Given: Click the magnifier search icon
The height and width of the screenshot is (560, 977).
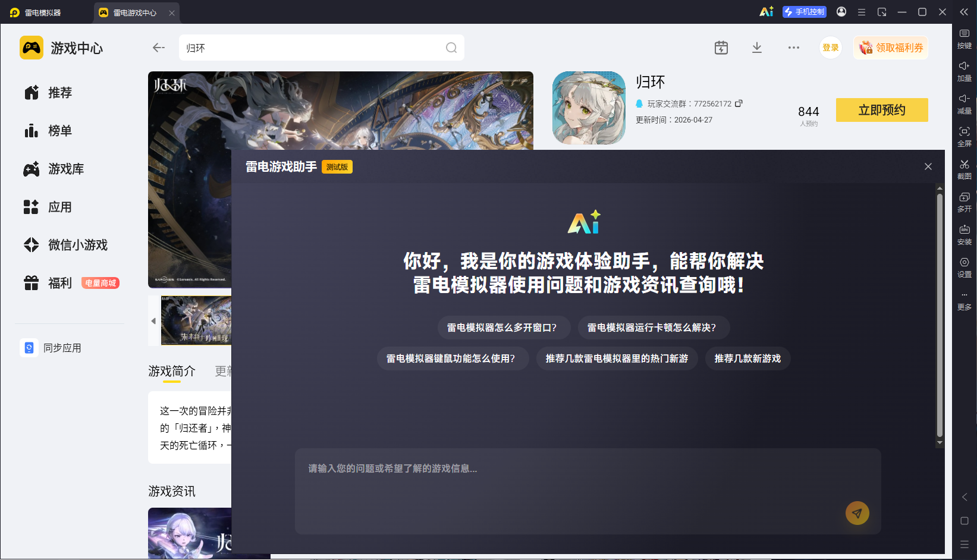Looking at the screenshot, I should pos(451,48).
